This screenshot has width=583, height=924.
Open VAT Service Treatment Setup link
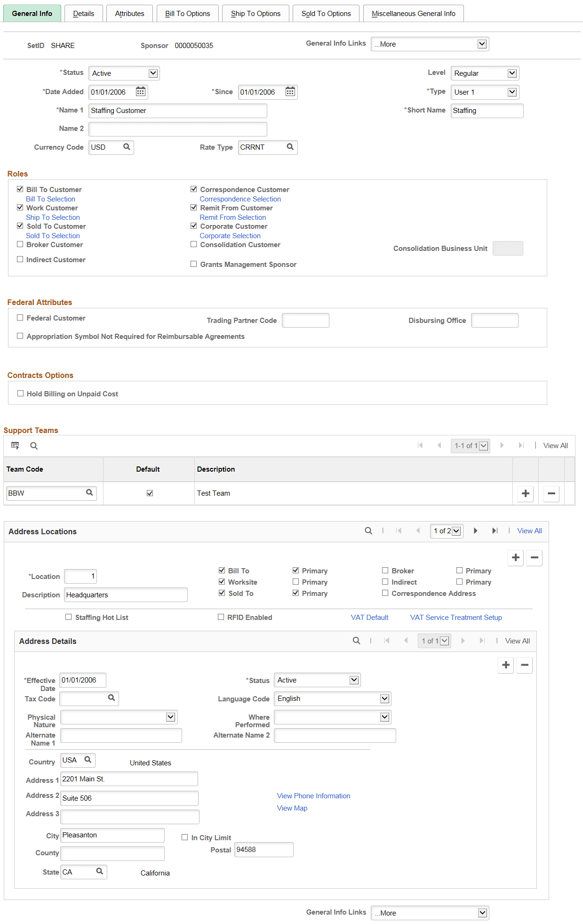point(456,618)
